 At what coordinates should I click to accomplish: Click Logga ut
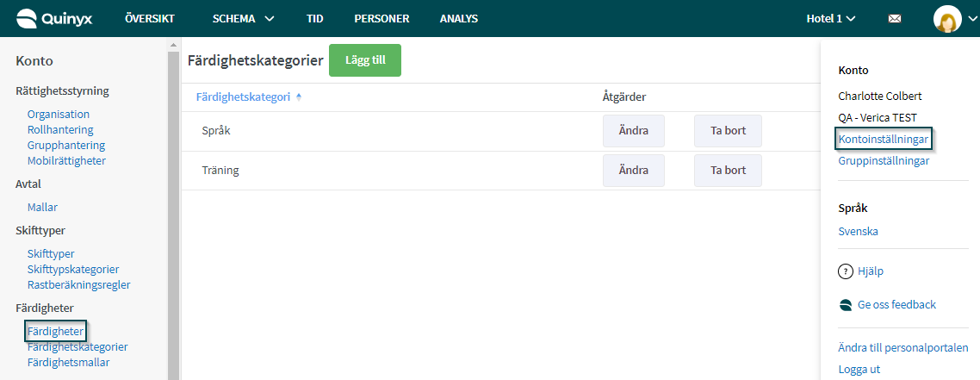(x=859, y=370)
